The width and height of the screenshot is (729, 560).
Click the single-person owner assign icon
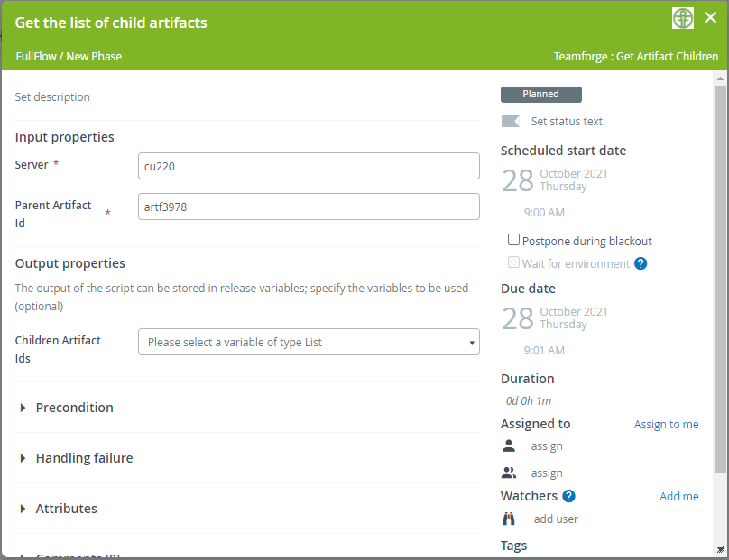[510, 446]
